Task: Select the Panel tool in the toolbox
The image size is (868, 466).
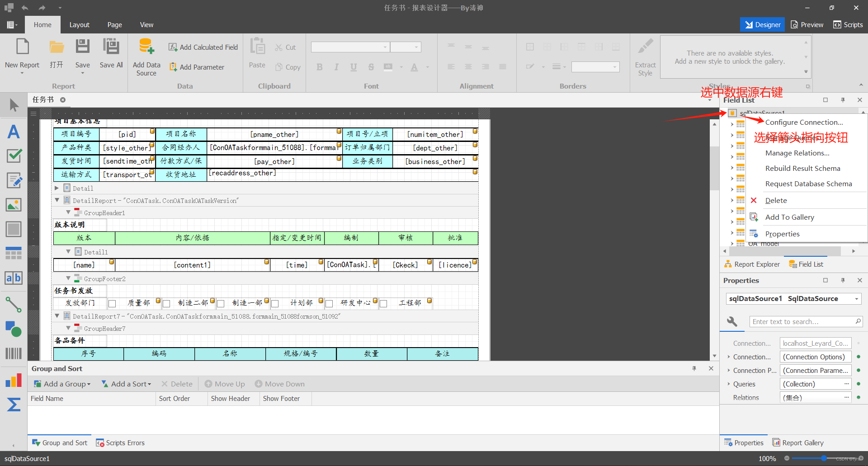Action: tap(14, 229)
